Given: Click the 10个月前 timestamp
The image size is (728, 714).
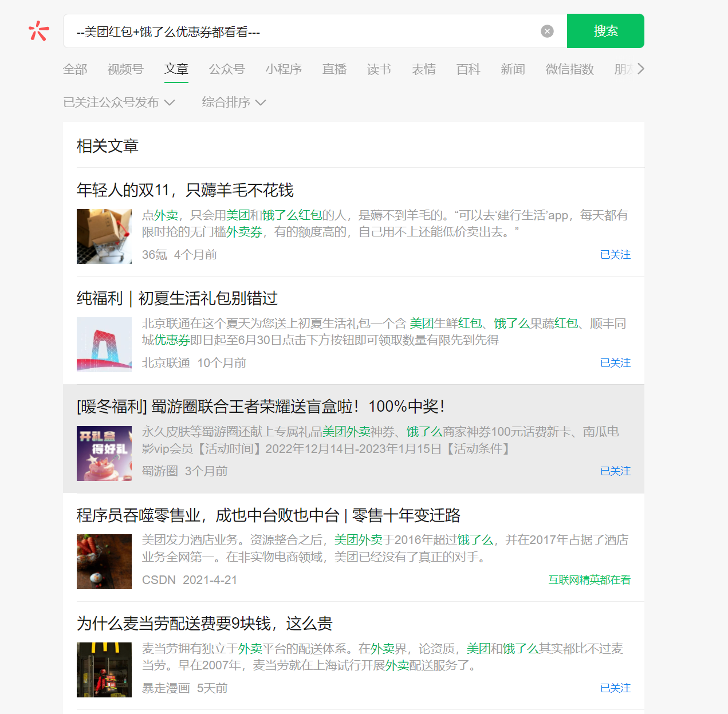Looking at the screenshot, I should click(x=222, y=363).
